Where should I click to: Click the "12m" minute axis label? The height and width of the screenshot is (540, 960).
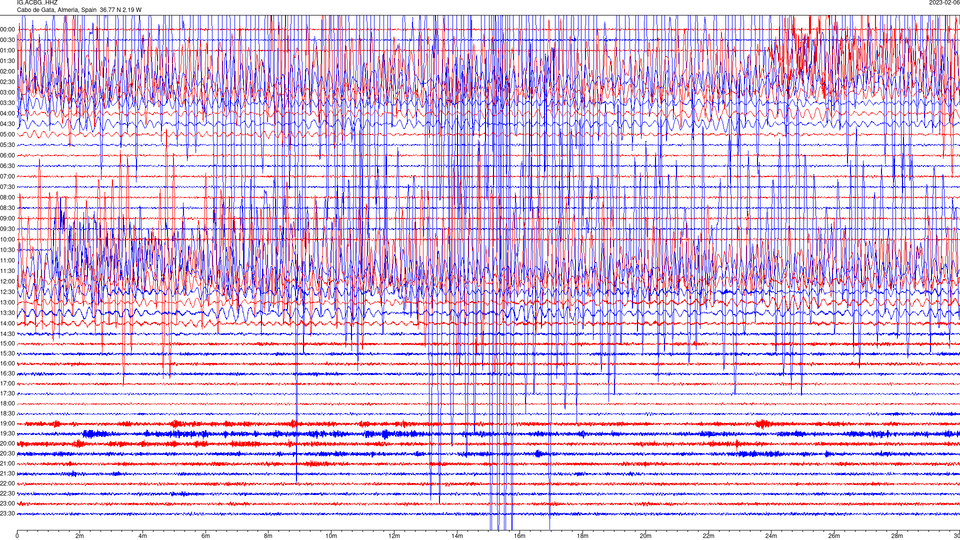(x=394, y=536)
